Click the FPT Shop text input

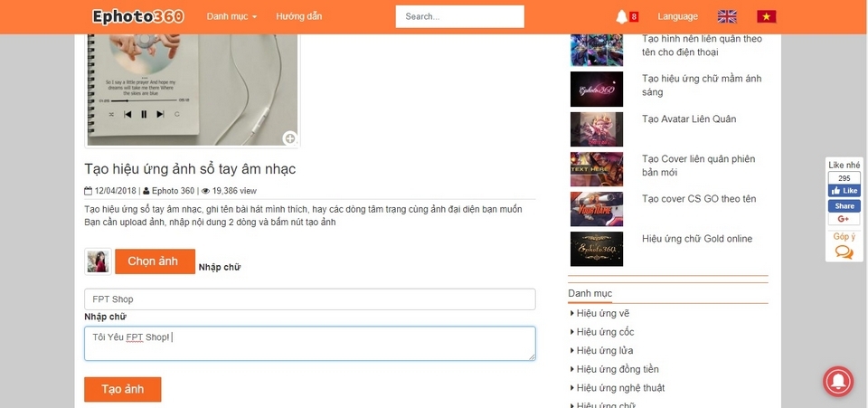[x=309, y=299]
